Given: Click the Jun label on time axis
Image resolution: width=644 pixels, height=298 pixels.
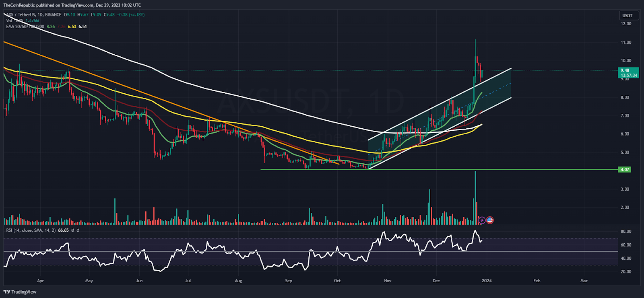Looking at the screenshot, I should [x=139, y=281].
